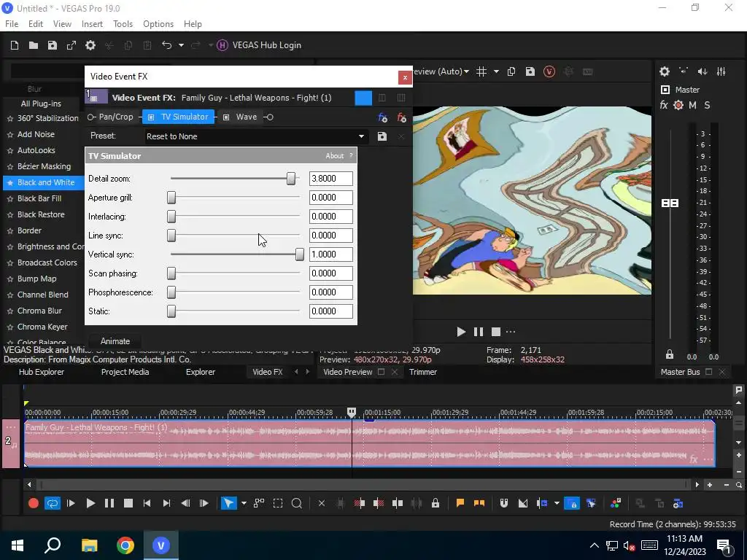This screenshot has height=560, width=747.
Task: Pause playback in the timeline transport
Action: click(x=109, y=503)
